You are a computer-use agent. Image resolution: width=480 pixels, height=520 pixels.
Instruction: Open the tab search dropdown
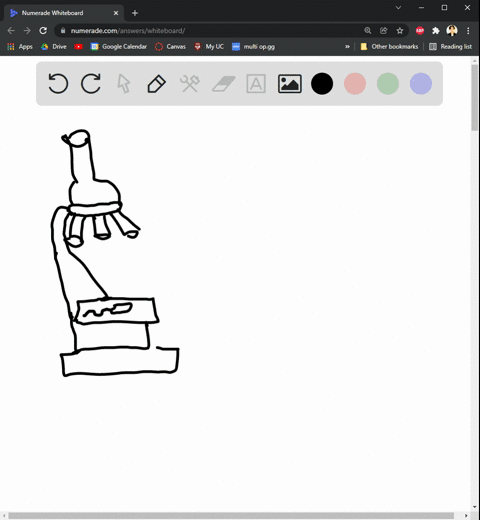[x=398, y=7]
